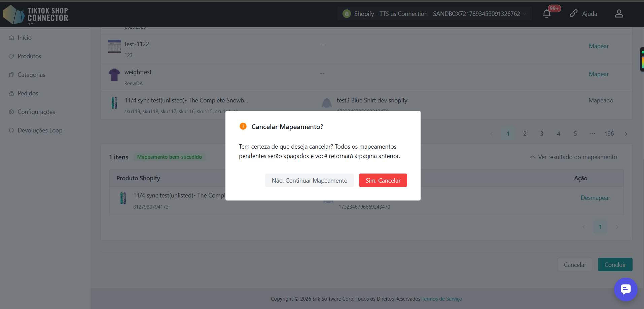Click the Produtos tag icon in sidebar

(11, 56)
